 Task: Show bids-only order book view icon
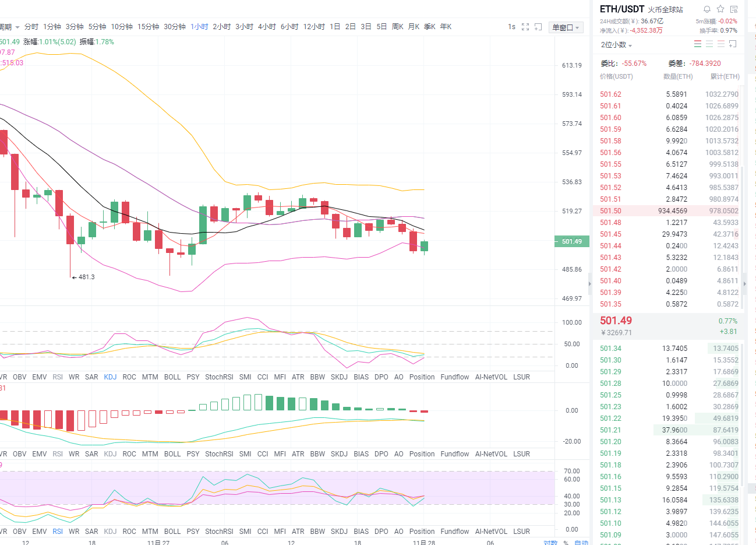[x=709, y=44]
